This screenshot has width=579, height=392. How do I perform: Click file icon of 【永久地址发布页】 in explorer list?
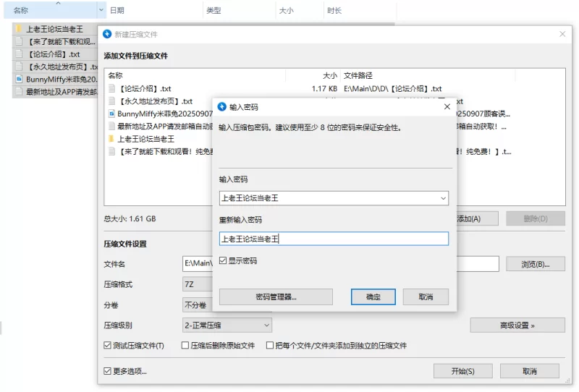click(19, 67)
